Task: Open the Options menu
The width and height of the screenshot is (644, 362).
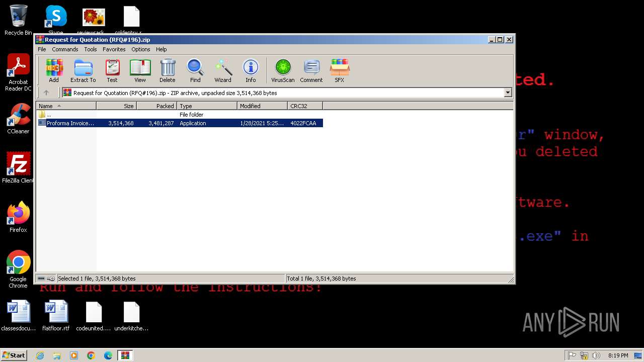Action: click(x=141, y=49)
